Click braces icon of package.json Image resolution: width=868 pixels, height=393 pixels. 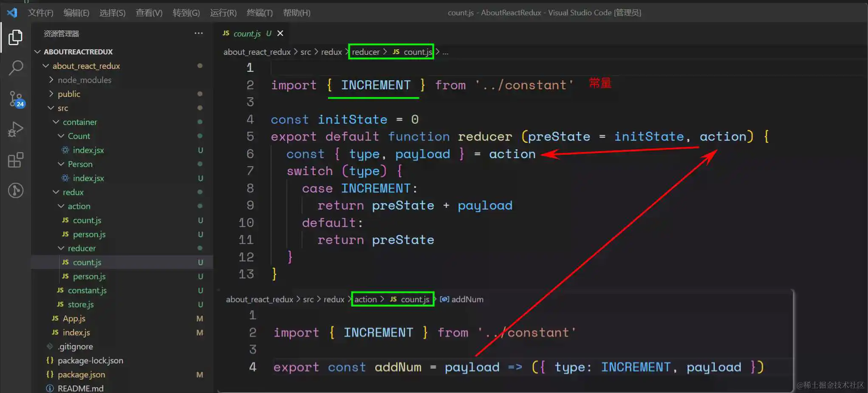click(50, 374)
